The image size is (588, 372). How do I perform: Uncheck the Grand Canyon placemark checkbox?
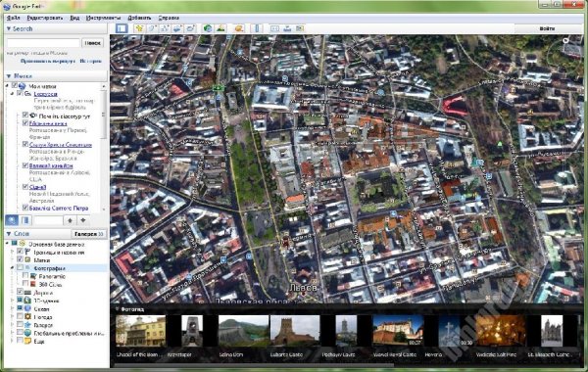pyautogui.click(x=25, y=165)
